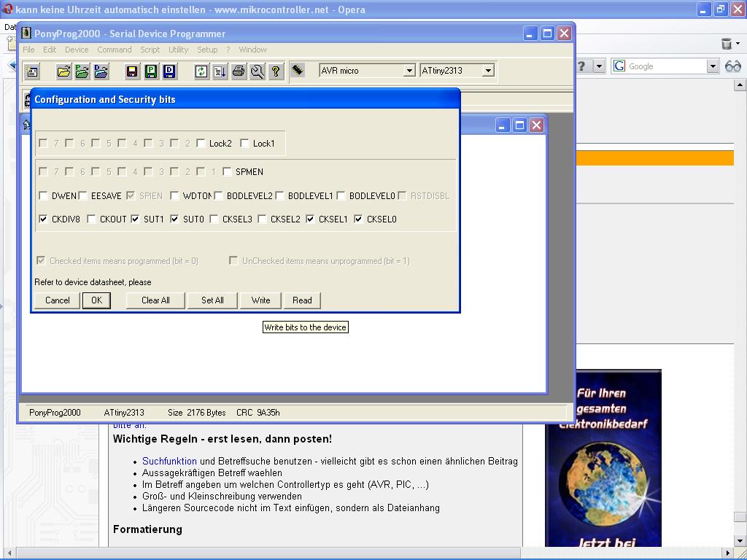747x560 pixels.
Task: Click Opera toolbar question mark icon
Action: tap(581, 66)
